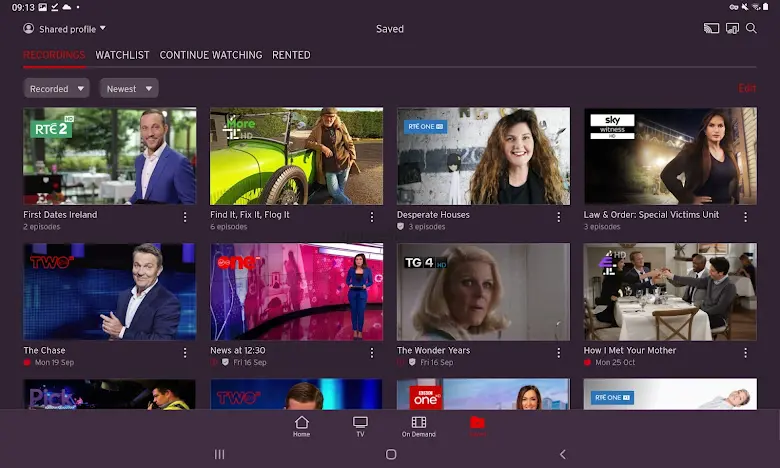Open options menu for News at 12:30
Viewport: 780px width, 468px height.
[x=372, y=353]
